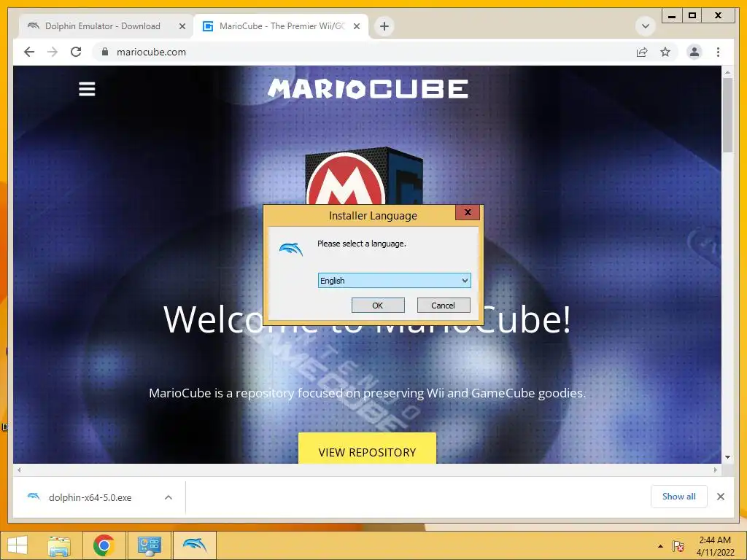Open Chrome profile avatar
The width and height of the screenshot is (747, 560).
click(x=694, y=52)
